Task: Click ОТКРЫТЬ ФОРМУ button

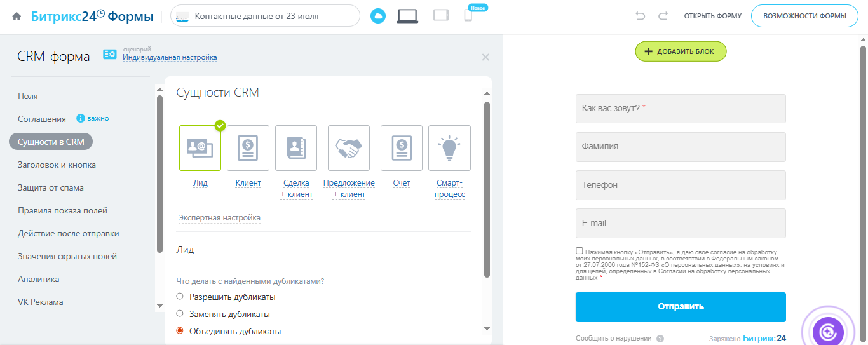Action: point(712,17)
